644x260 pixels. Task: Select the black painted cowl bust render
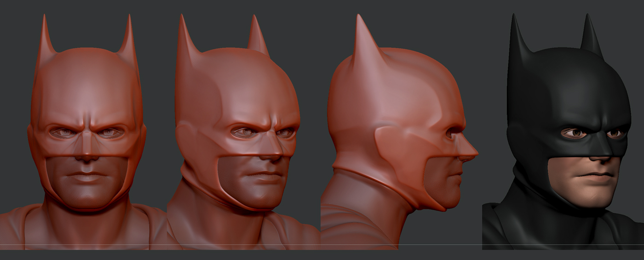[x=563, y=132]
